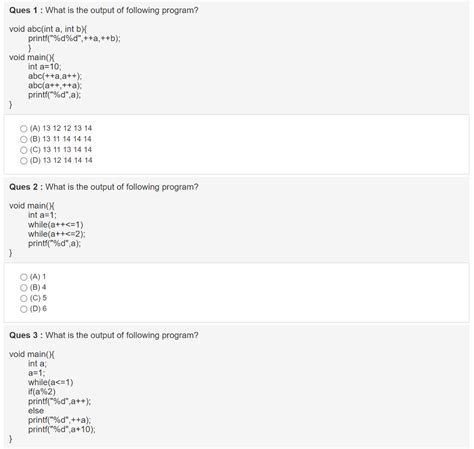Choose answer (B) 4 for Ques 2
The width and height of the screenshot is (474, 449).
click(24, 287)
